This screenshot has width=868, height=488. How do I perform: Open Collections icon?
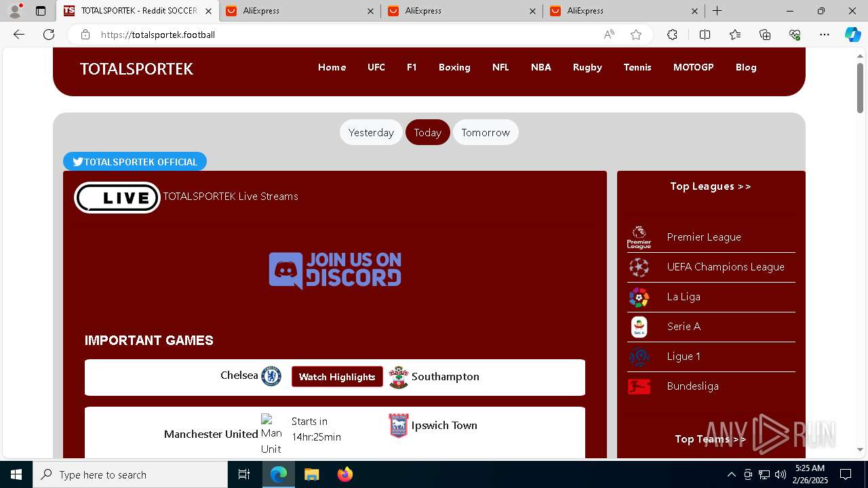(765, 35)
